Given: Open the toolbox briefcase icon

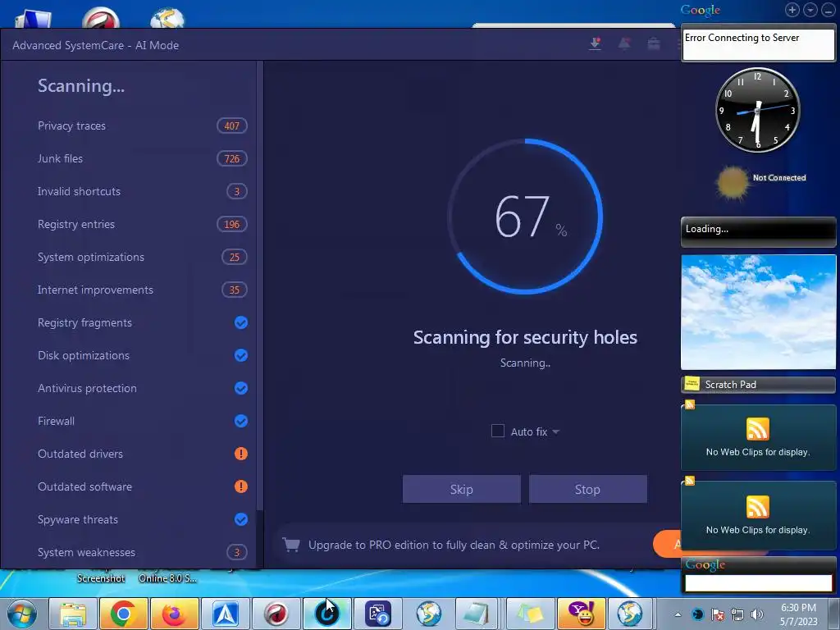Looking at the screenshot, I should 654,44.
